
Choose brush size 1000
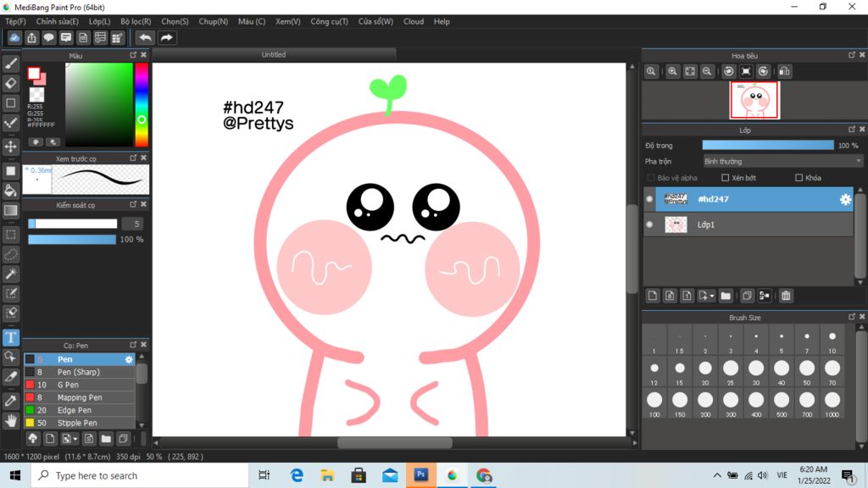click(832, 403)
